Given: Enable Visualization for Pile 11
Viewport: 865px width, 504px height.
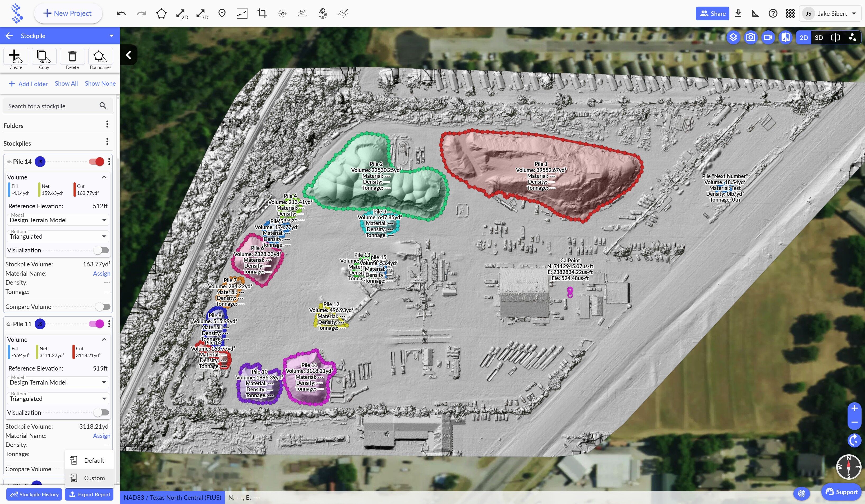Looking at the screenshot, I should pyautogui.click(x=102, y=412).
